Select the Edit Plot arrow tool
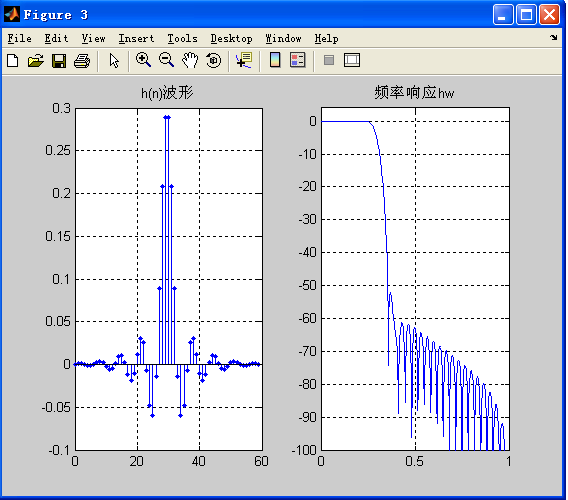This screenshot has width=568, height=500. tap(114, 61)
